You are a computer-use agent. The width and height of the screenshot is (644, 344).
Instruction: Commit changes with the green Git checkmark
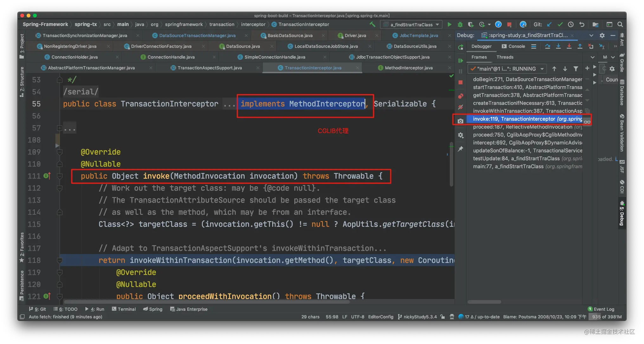point(560,24)
